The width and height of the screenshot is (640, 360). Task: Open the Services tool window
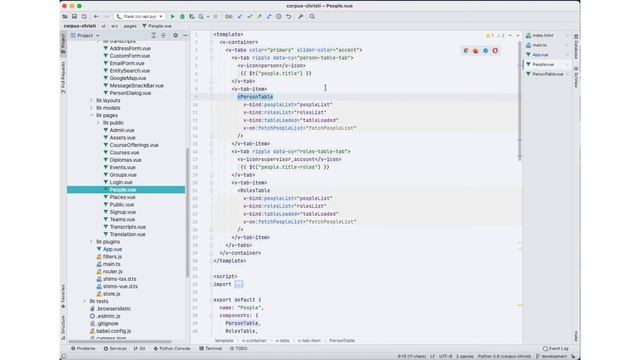click(115, 349)
